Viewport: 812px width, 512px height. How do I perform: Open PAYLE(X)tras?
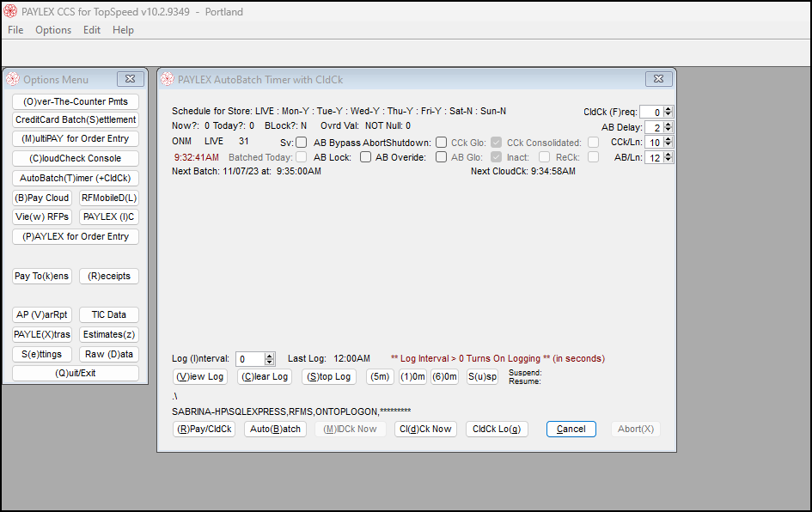tap(42, 334)
